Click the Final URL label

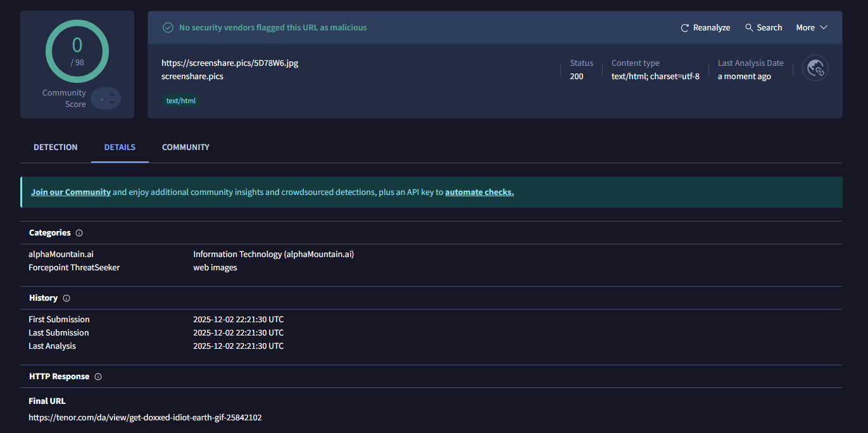[x=47, y=401]
